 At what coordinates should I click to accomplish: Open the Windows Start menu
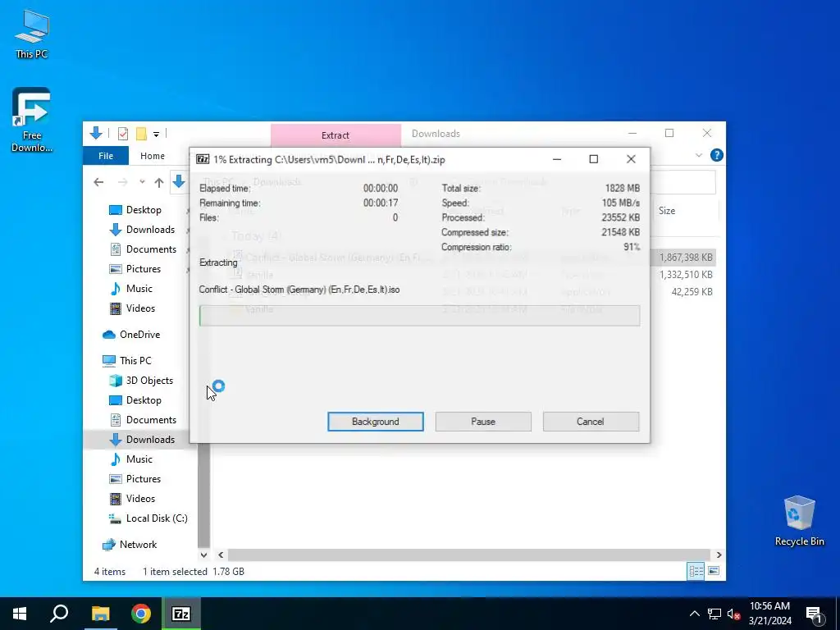pos(20,614)
